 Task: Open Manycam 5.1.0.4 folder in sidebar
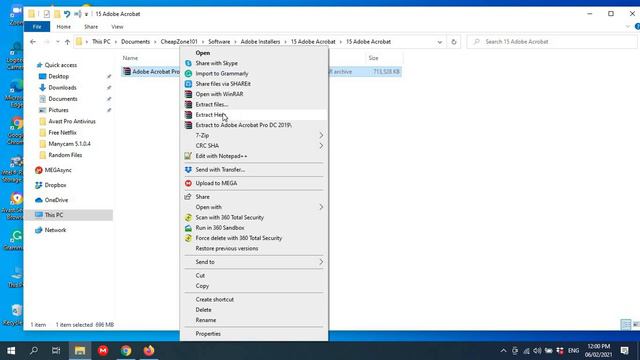pos(69,144)
